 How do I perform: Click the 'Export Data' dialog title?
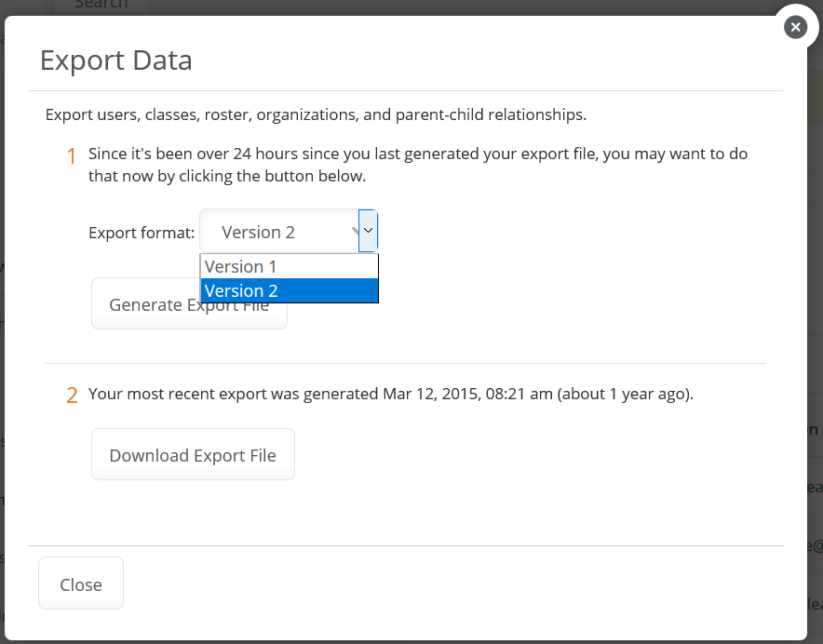116,60
